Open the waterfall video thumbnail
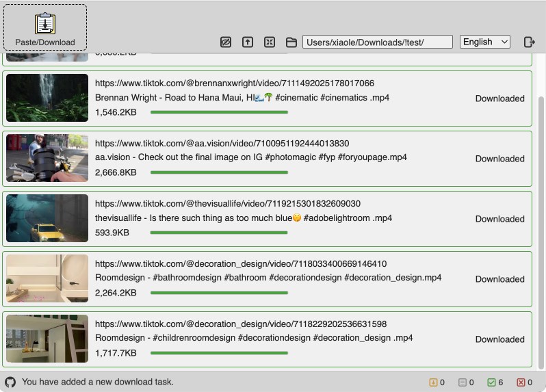The height and width of the screenshot is (392, 546). pos(47,97)
